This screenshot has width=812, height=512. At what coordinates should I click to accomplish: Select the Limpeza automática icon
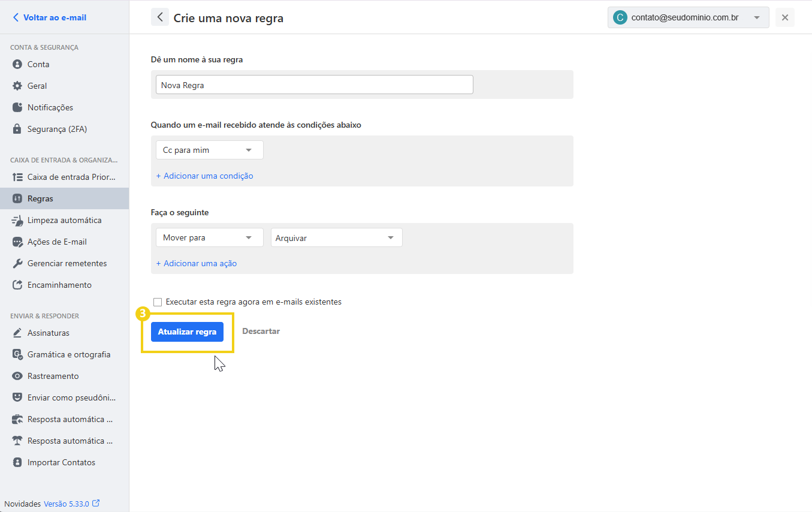tap(18, 220)
